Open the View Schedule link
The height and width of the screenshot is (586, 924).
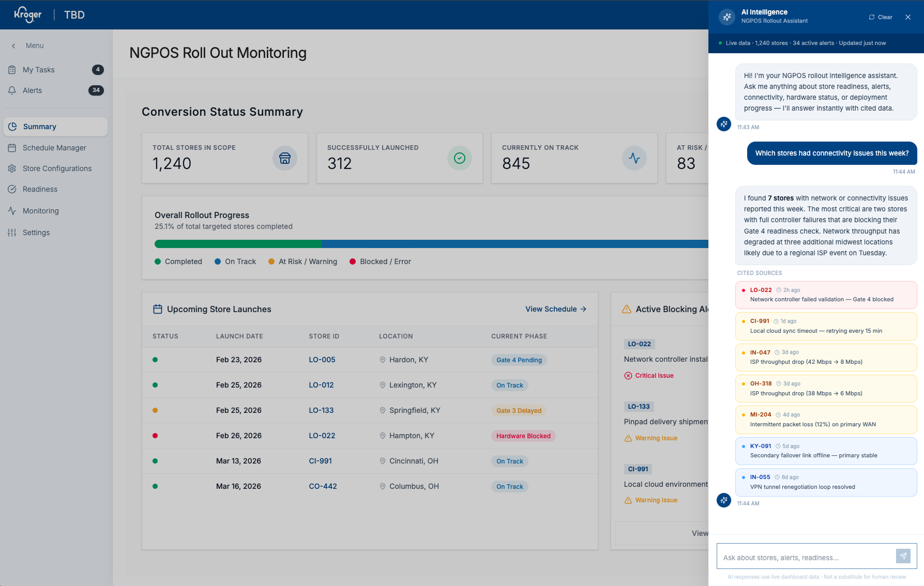point(556,309)
